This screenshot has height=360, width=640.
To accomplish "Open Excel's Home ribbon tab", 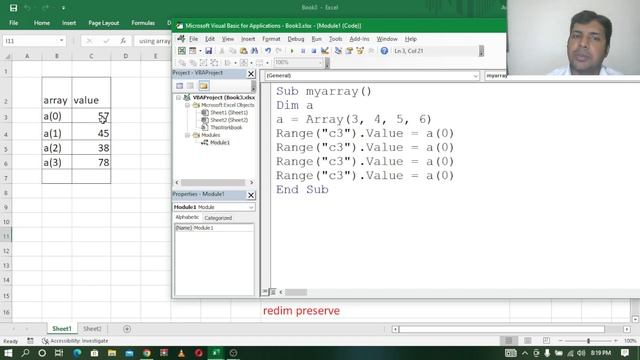I will pyautogui.click(x=42, y=23).
